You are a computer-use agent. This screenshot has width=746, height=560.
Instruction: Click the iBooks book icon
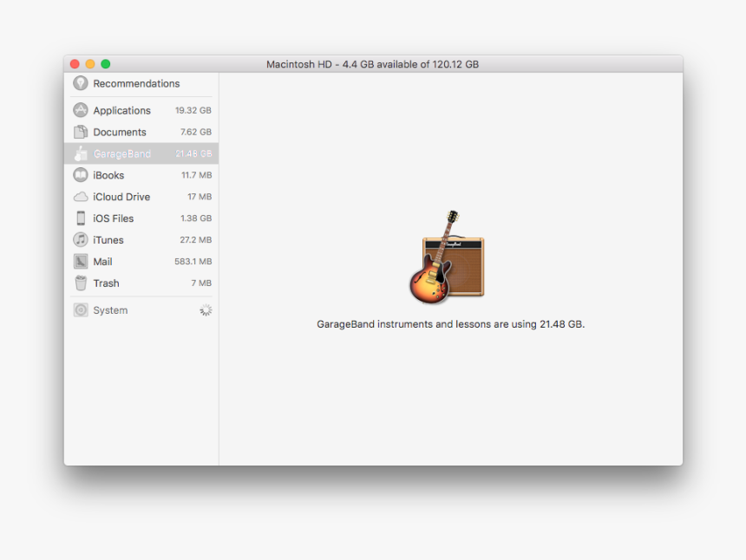click(81, 175)
